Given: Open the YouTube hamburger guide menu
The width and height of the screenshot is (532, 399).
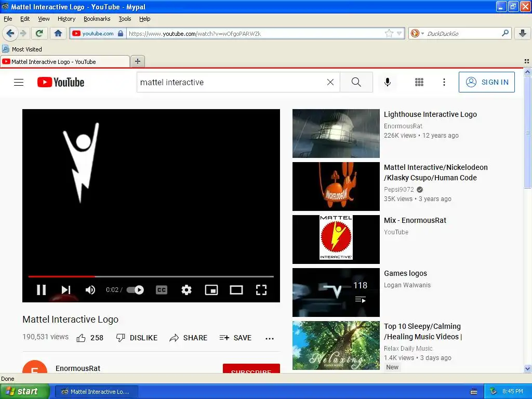Looking at the screenshot, I should point(19,82).
